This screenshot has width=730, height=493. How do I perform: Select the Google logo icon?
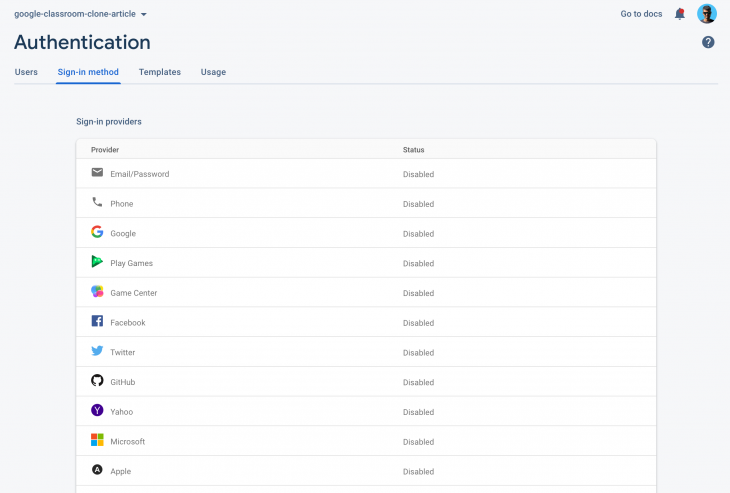(x=97, y=232)
